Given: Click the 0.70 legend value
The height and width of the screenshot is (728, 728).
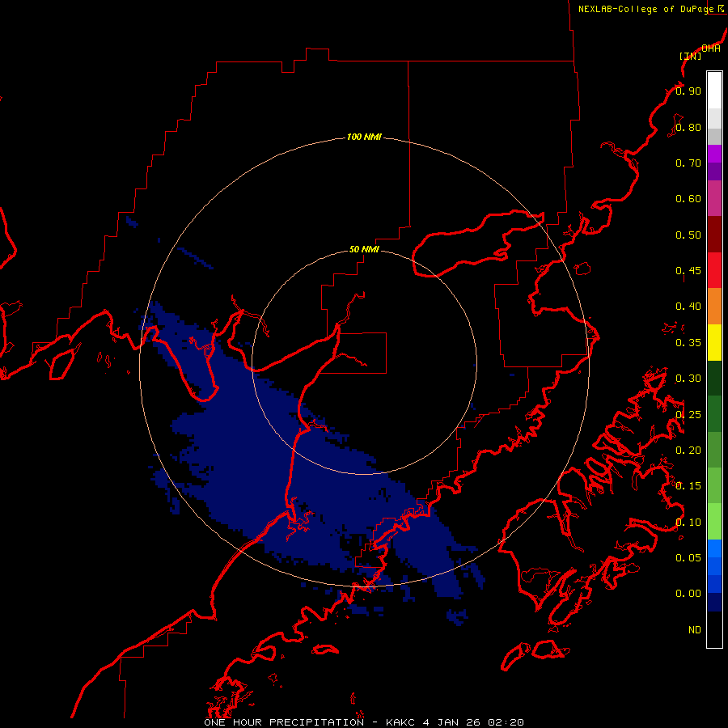Looking at the screenshot, I should (688, 163).
